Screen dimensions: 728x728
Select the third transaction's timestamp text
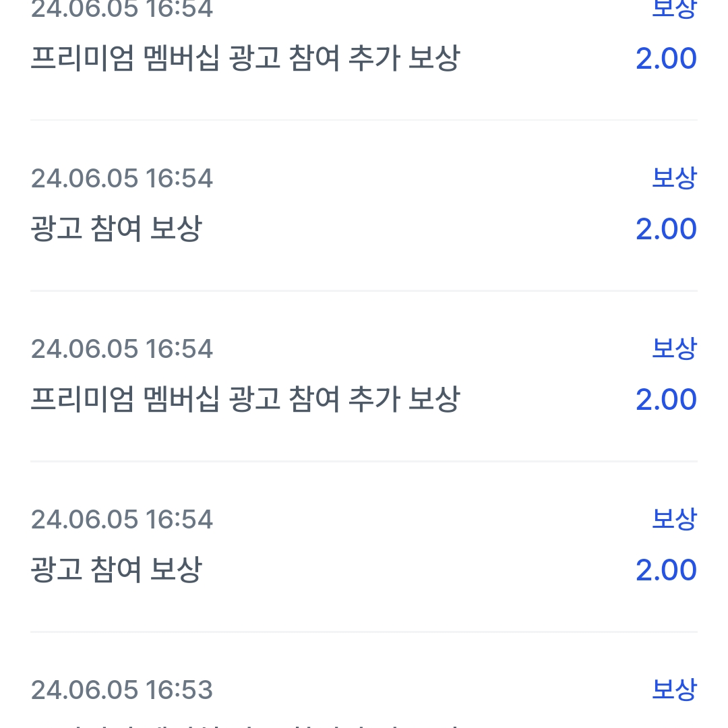tap(121, 348)
